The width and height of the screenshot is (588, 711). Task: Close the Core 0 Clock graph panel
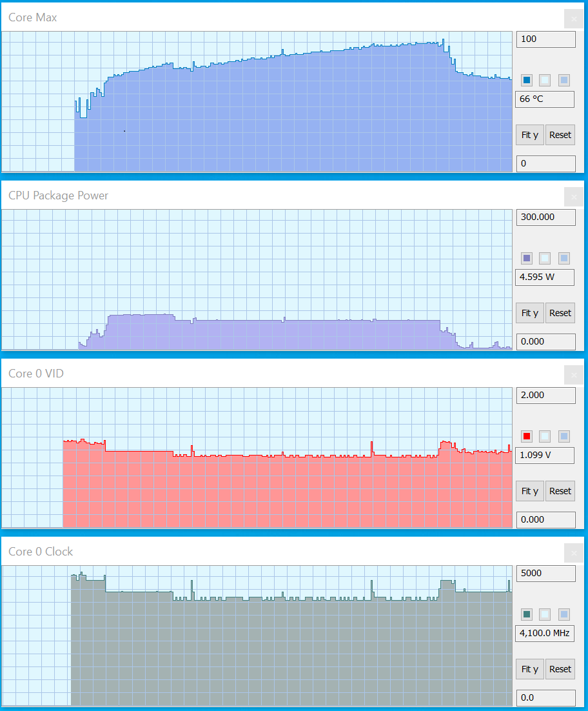[574, 553]
